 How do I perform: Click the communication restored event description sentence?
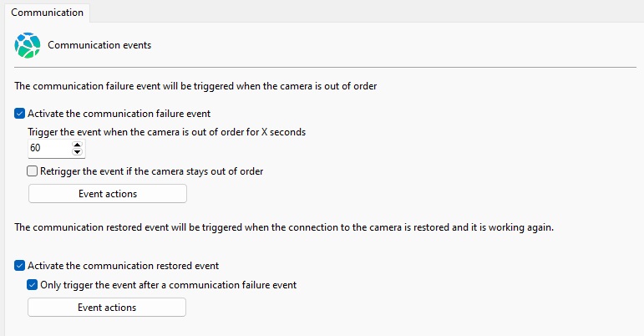[284, 227]
